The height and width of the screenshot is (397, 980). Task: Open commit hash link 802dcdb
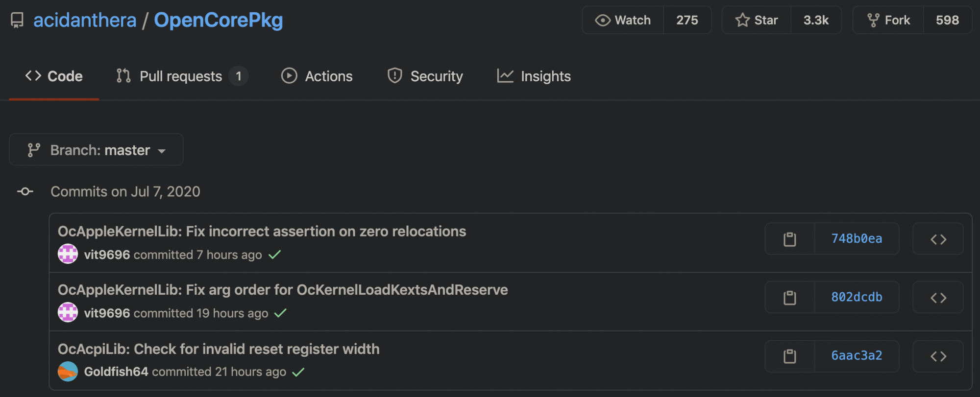point(857,297)
